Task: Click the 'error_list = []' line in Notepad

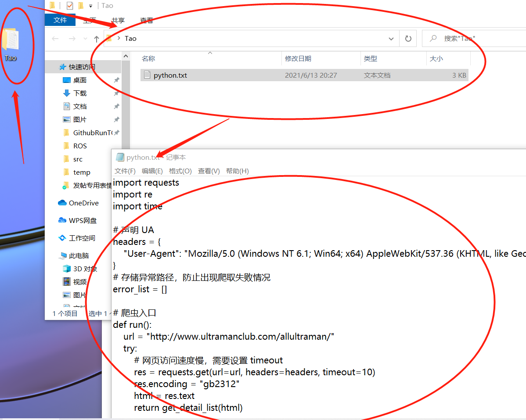Action: click(140, 289)
